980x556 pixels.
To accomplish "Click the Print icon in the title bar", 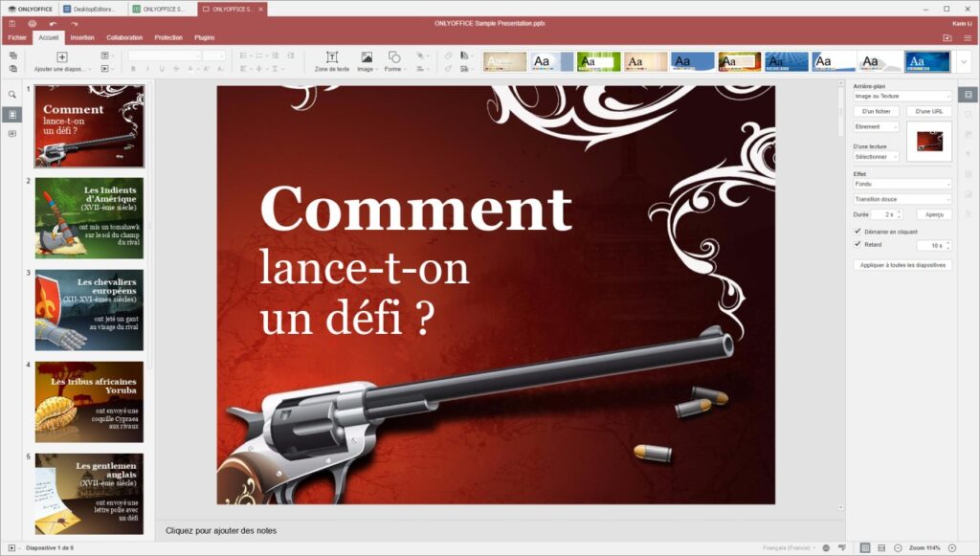I will coord(32,23).
